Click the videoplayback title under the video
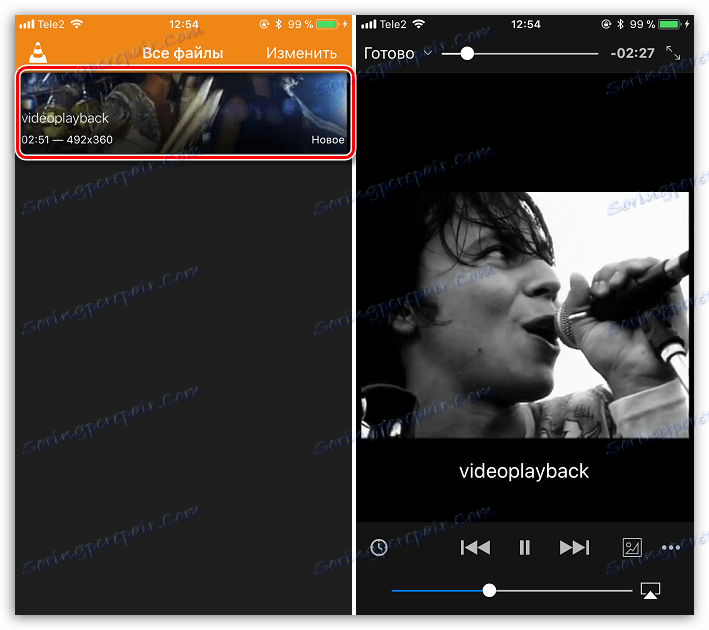Viewport: 709px width, 630px height. click(524, 471)
